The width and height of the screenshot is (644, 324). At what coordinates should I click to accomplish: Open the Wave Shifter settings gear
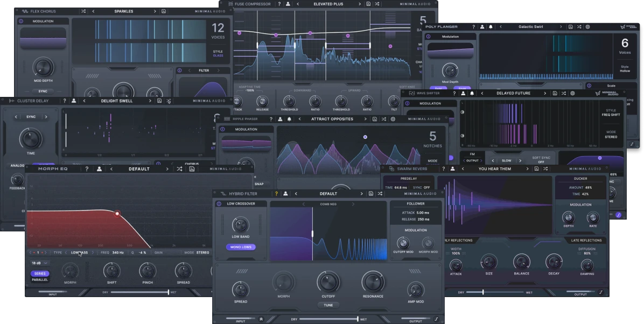(572, 93)
